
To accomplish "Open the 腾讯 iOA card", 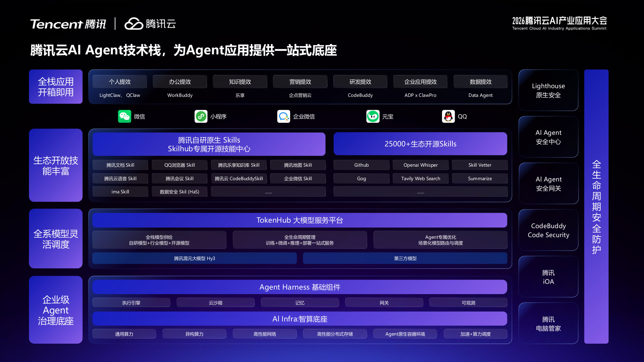I will [x=548, y=277].
